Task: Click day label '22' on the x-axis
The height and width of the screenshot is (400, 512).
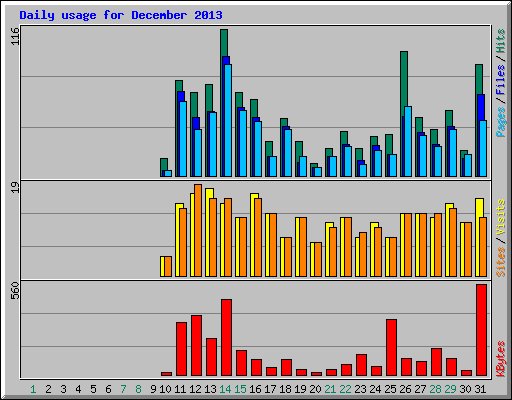Action: point(345,389)
